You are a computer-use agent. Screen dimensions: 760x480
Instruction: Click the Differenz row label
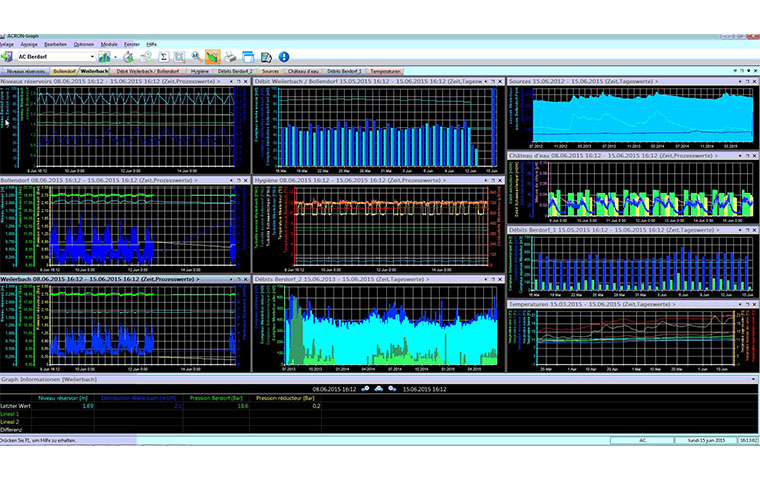click(11, 430)
